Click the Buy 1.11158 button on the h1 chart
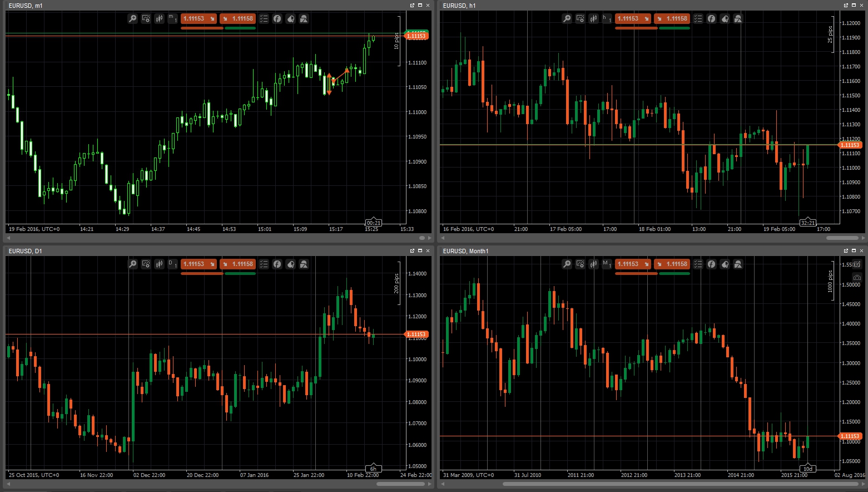This screenshot has height=492, width=868. coord(673,18)
